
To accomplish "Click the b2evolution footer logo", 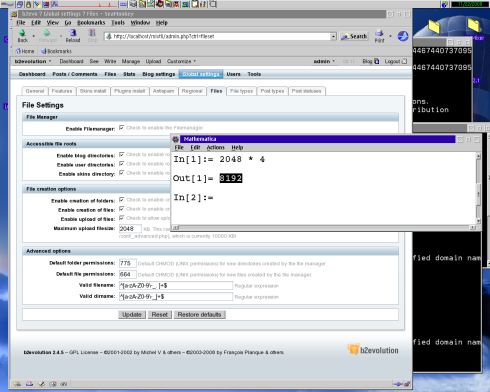I will click(373, 350).
